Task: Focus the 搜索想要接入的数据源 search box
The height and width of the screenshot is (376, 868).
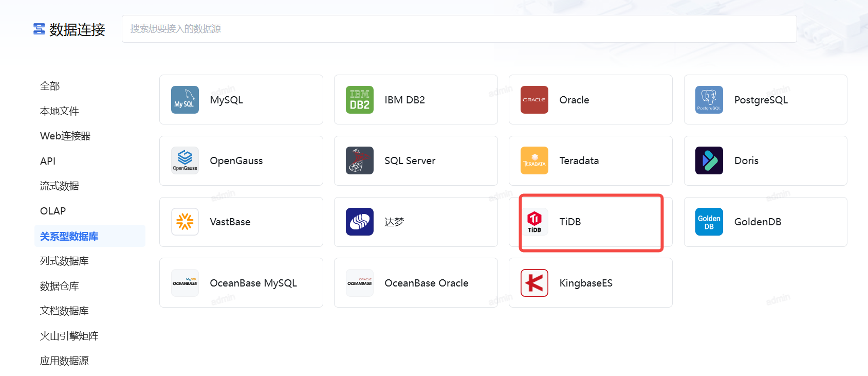Action: click(459, 29)
